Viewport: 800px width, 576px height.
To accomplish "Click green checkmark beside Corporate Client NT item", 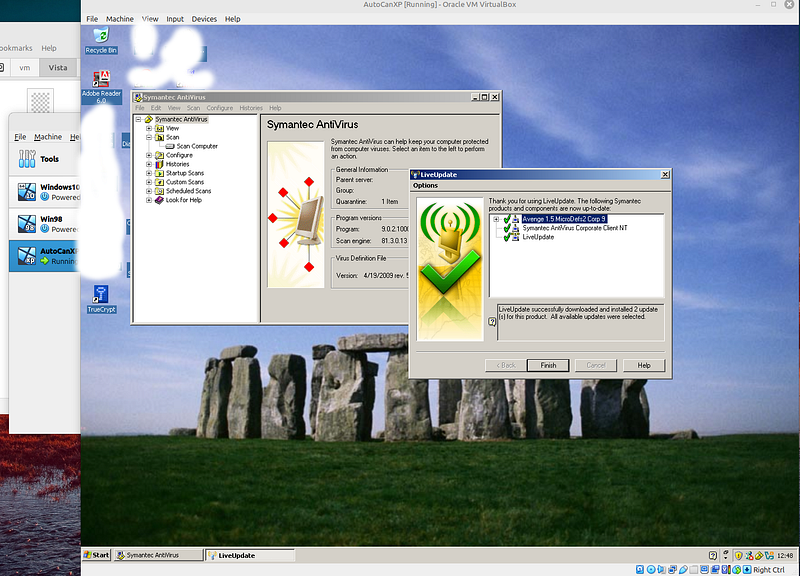I will point(507,228).
